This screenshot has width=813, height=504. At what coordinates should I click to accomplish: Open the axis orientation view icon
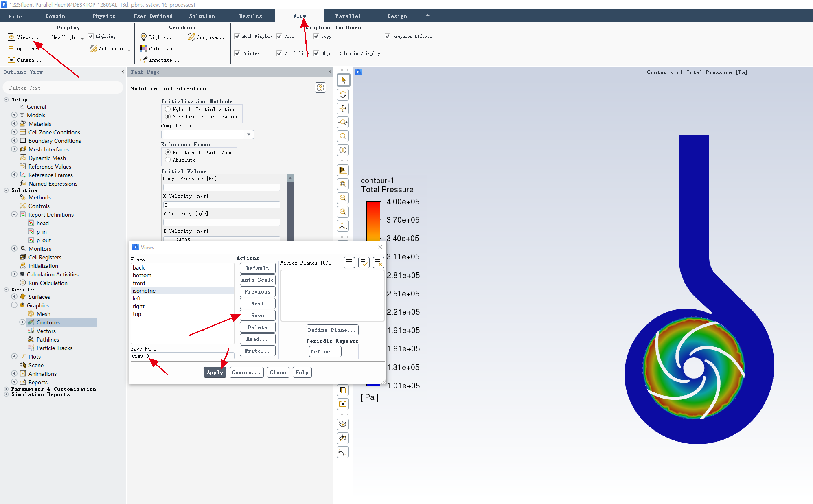pos(343,226)
